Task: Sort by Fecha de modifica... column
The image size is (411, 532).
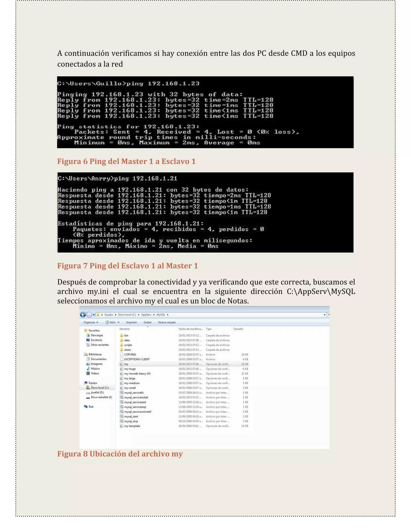Action: tap(191, 329)
